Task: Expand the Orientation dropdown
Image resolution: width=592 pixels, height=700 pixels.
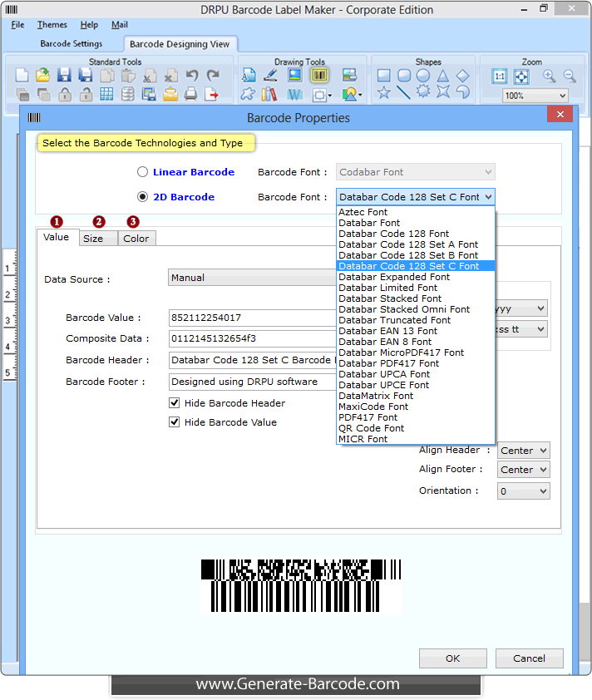Action: [x=524, y=491]
